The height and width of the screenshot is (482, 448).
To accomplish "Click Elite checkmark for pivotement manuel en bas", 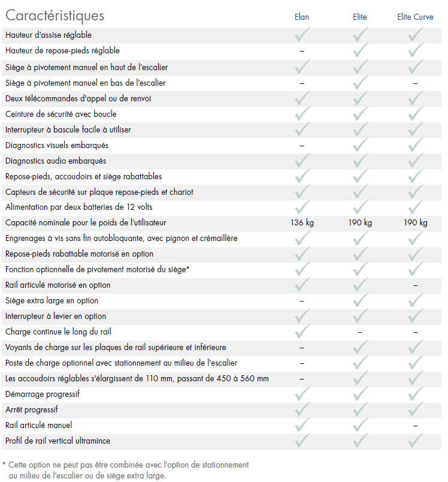I will tap(360, 82).
